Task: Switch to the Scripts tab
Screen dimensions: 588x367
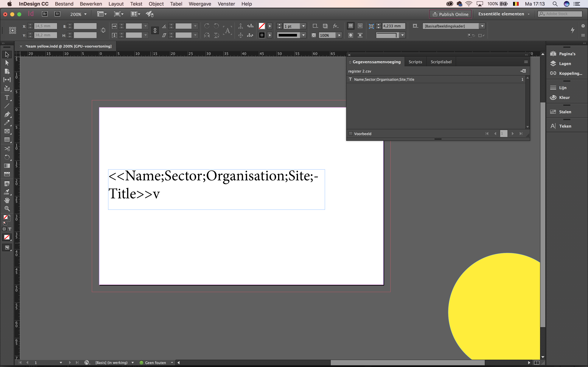Action: coord(415,62)
